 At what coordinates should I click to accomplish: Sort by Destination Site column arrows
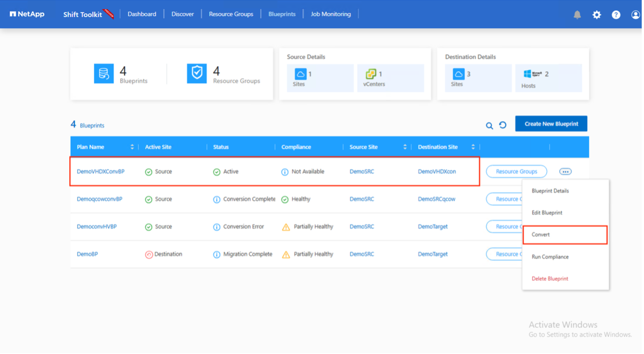[473, 147]
